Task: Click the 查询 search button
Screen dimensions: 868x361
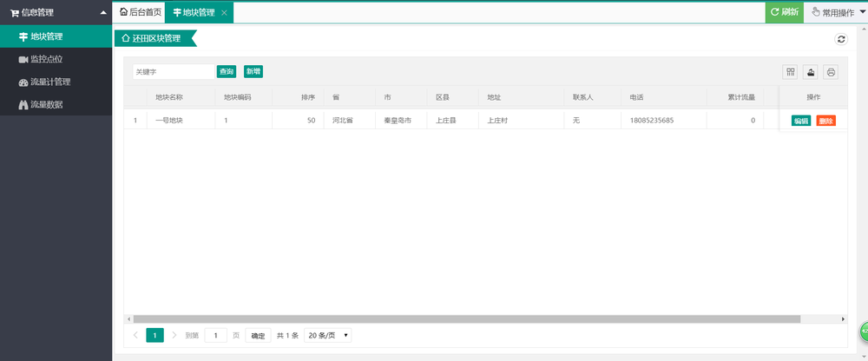Action: pos(227,71)
